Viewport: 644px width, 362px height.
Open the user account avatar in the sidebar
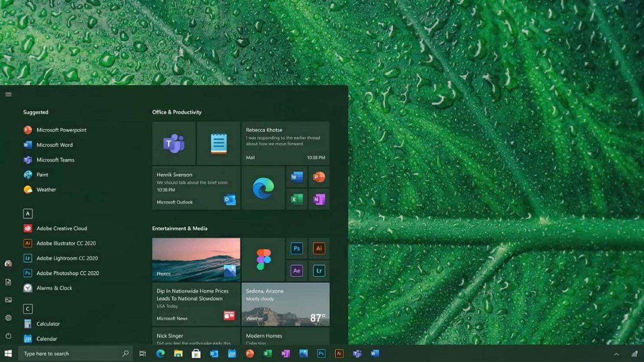coord(8,264)
